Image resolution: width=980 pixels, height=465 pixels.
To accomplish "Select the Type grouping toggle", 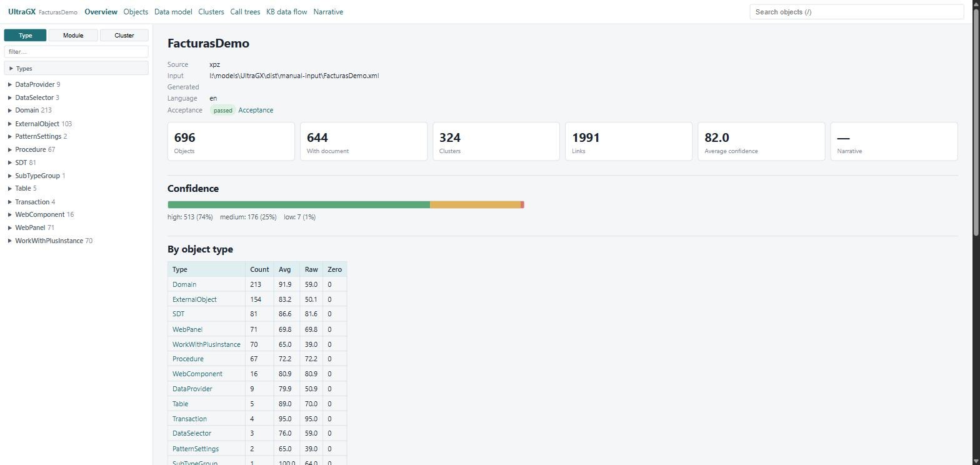I will coord(25,35).
